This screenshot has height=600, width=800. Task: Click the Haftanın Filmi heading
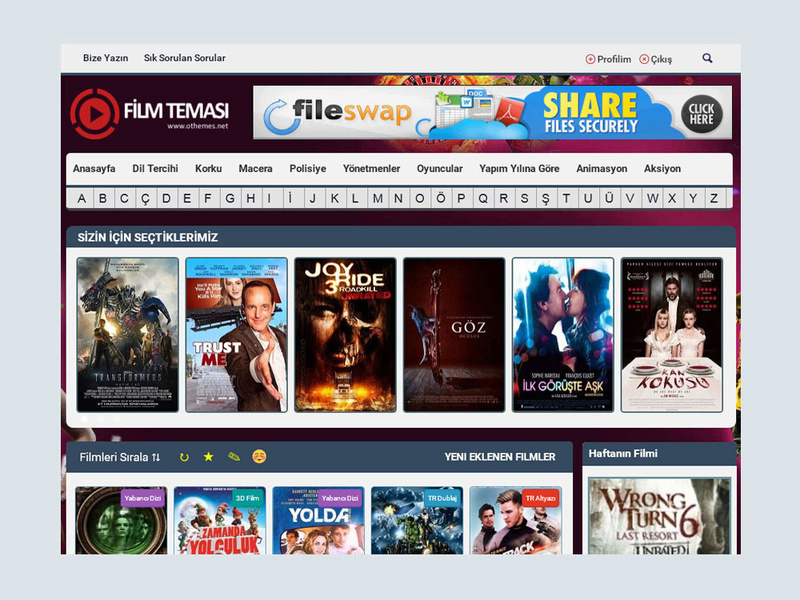[623, 454]
